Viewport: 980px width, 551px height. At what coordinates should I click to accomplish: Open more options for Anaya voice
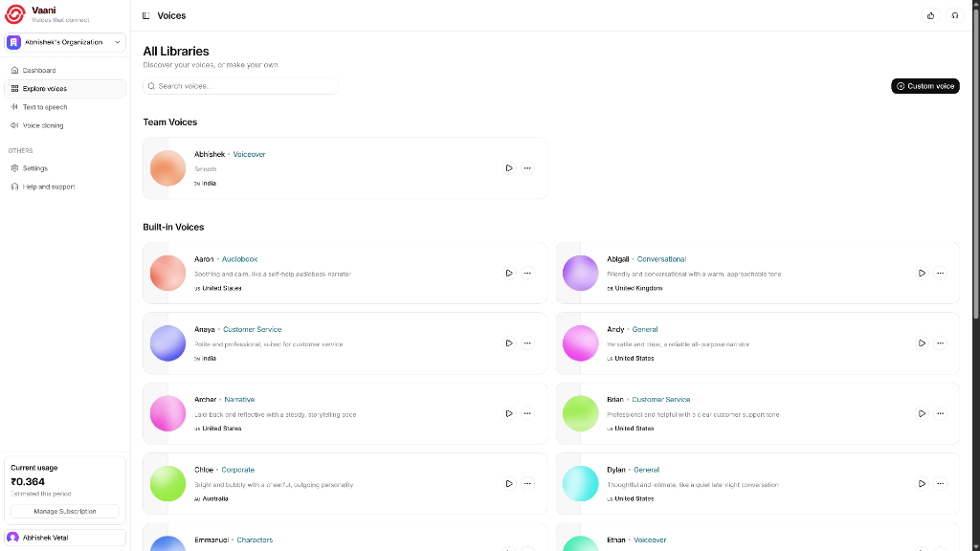click(527, 343)
